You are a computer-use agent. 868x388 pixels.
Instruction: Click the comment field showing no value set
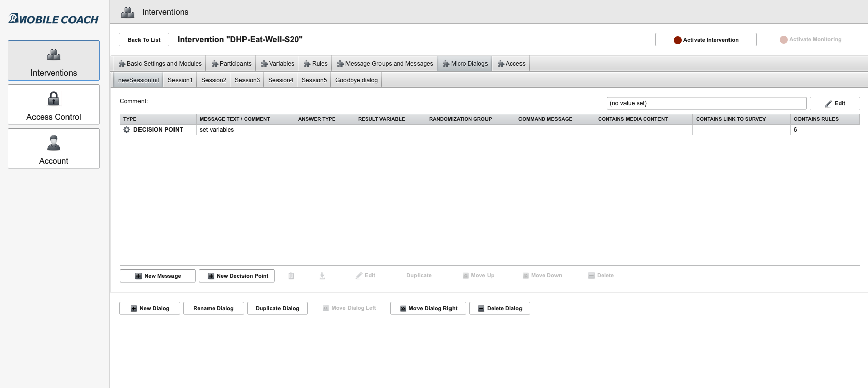tap(706, 103)
